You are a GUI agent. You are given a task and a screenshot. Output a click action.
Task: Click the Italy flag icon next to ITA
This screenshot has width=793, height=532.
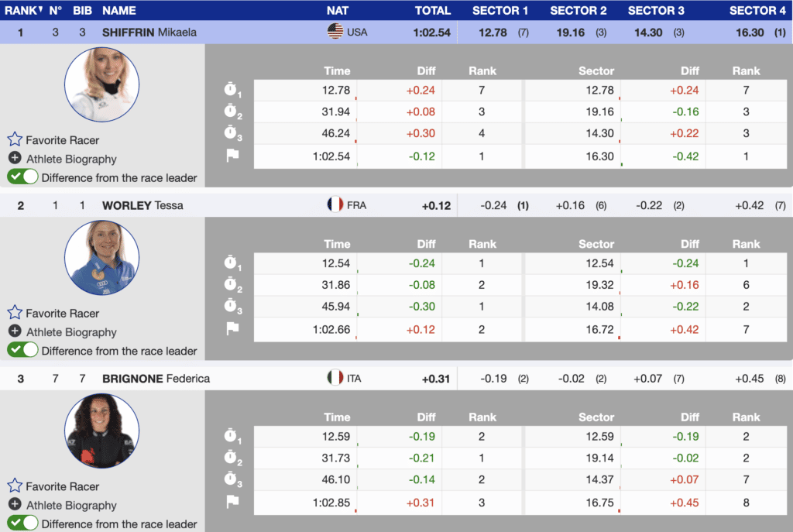(335, 379)
